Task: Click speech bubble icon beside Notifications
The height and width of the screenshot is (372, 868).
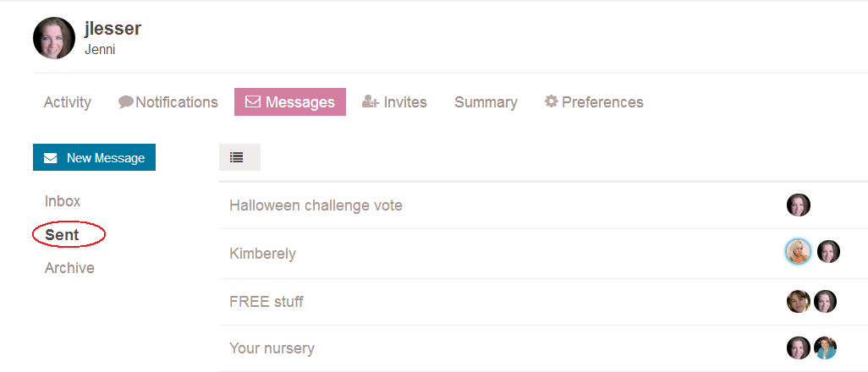Action: coord(126,101)
